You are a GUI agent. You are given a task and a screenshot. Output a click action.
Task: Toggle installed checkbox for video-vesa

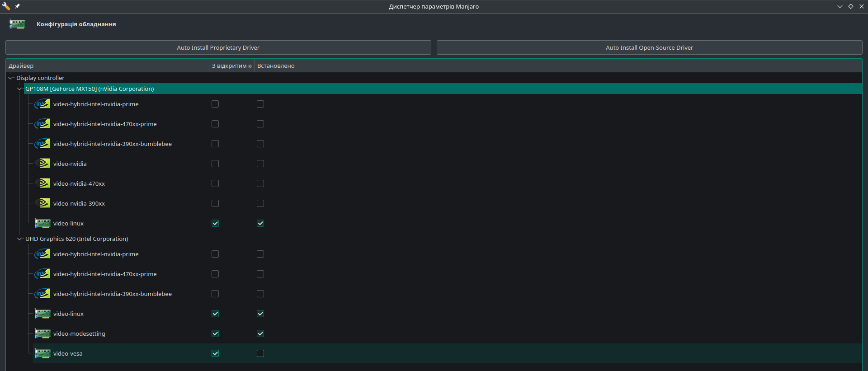click(260, 353)
